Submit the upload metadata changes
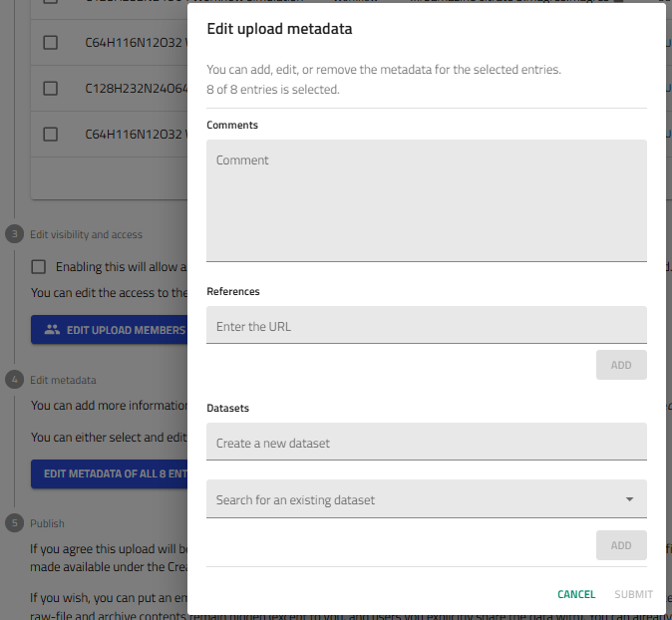Image resolution: width=672 pixels, height=620 pixels. [x=633, y=594]
